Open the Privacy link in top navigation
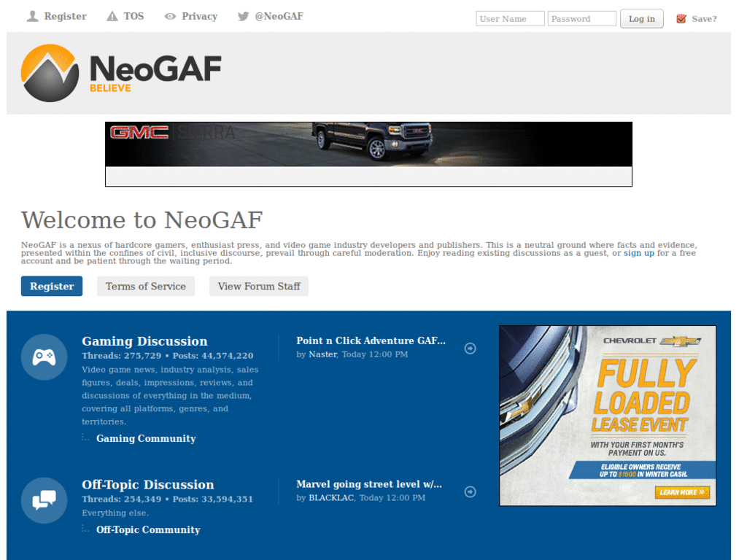Image resolution: width=747 pixels, height=560 pixels. 200,16
